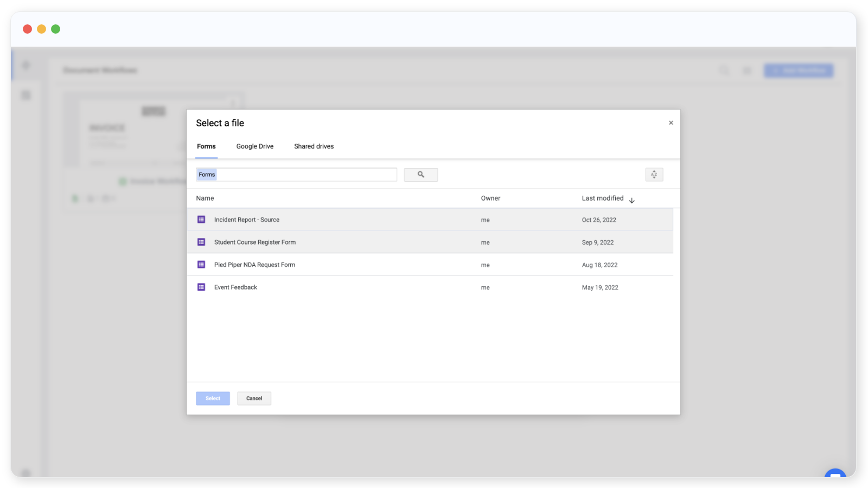This screenshot has width=868, height=488.
Task: Select the Forms tab
Action: pyautogui.click(x=206, y=146)
